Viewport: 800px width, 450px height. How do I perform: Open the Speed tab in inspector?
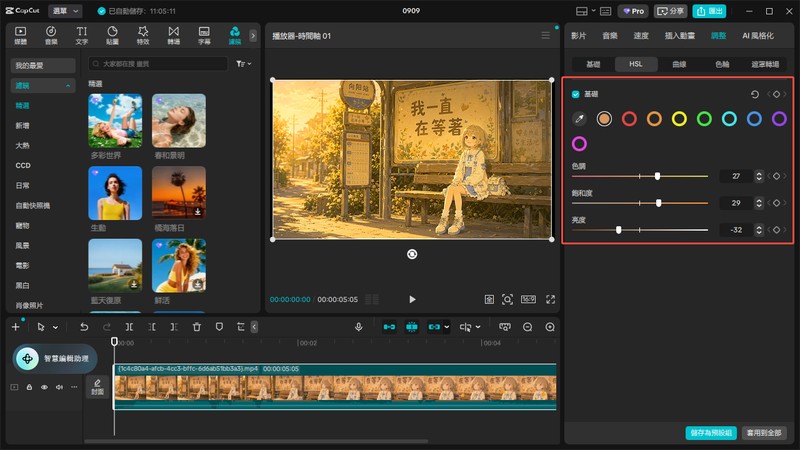coord(641,36)
